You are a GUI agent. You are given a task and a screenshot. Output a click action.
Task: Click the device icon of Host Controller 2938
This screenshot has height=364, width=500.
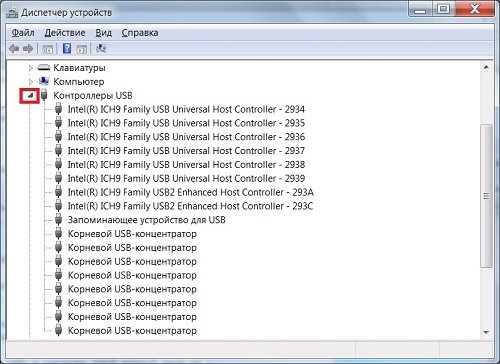pyautogui.click(x=58, y=164)
